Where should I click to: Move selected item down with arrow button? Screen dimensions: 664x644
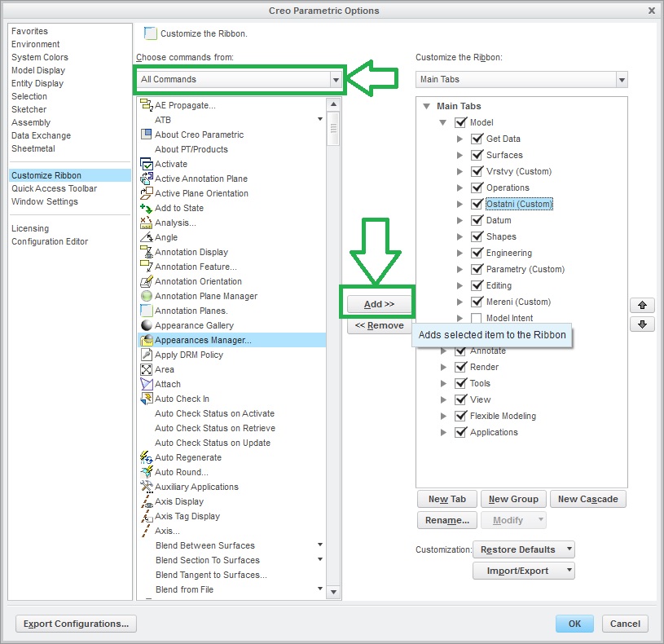click(x=642, y=324)
